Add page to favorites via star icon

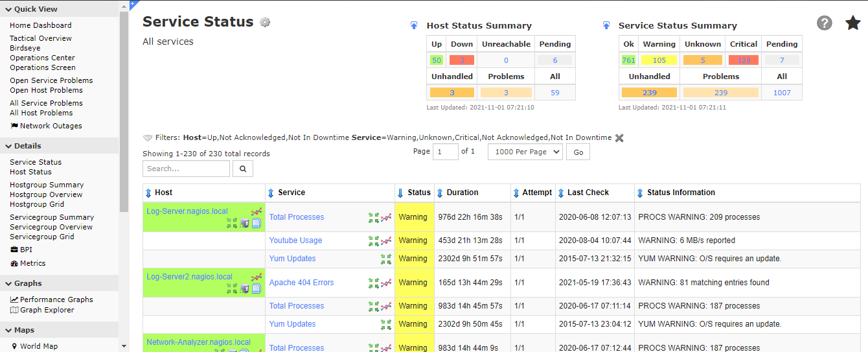pyautogui.click(x=853, y=23)
